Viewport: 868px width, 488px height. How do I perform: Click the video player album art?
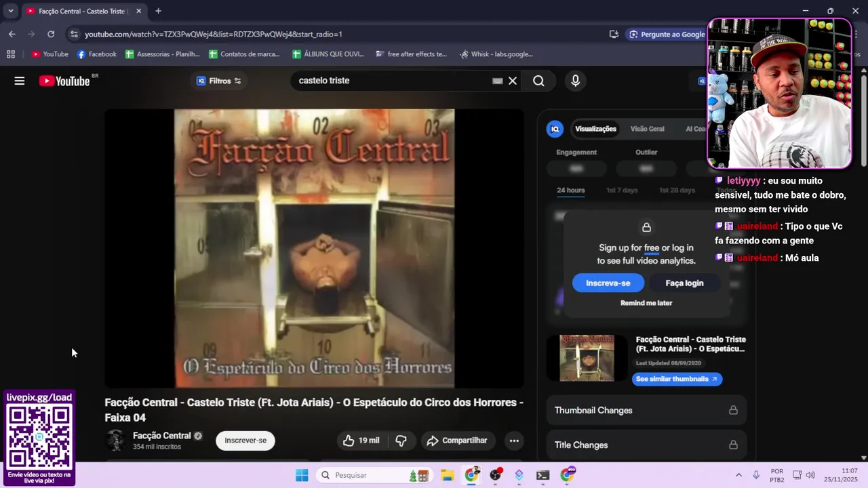[x=314, y=248]
